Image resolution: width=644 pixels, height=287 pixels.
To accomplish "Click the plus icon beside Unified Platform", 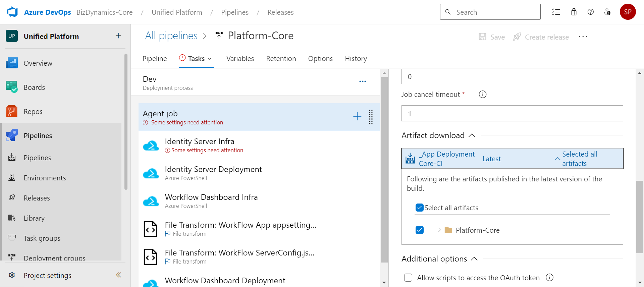I will tap(118, 36).
